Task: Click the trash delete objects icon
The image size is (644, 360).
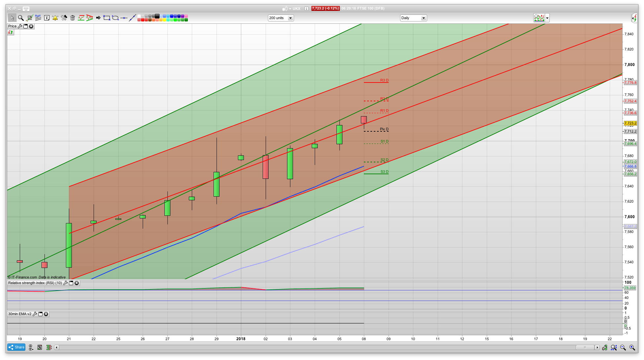Action: tap(73, 18)
